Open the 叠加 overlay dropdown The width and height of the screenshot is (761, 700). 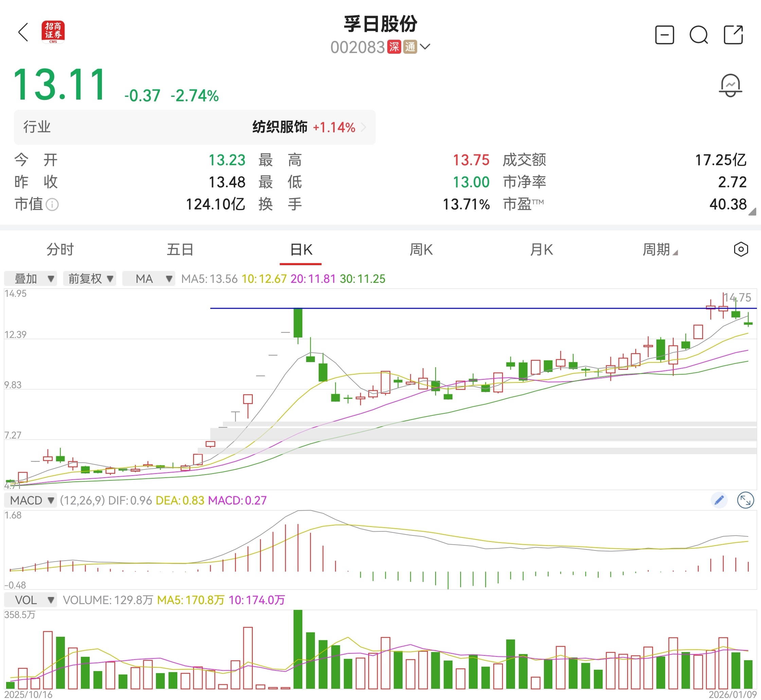coord(30,279)
